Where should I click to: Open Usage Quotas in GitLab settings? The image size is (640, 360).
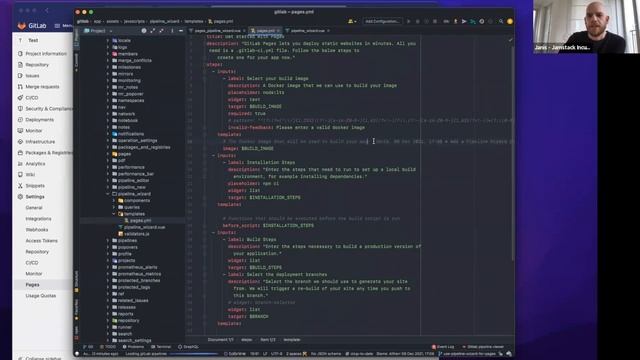coord(40,296)
